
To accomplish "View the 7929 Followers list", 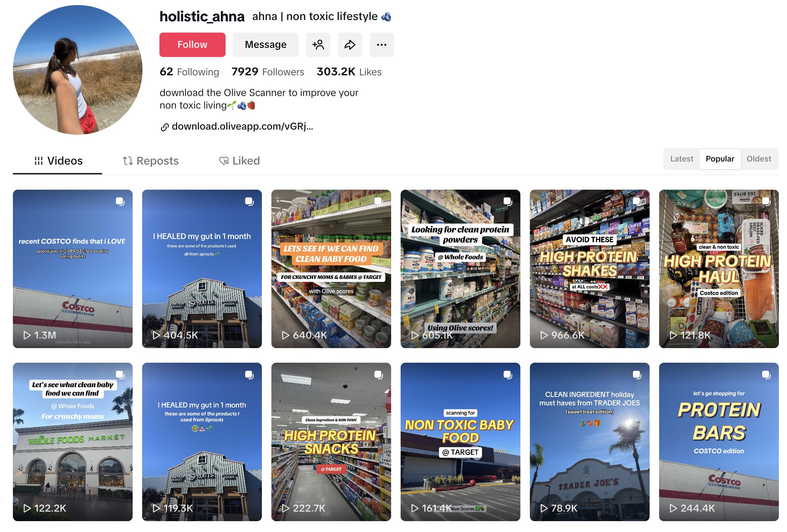I will pyautogui.click(x=268, y=72).
